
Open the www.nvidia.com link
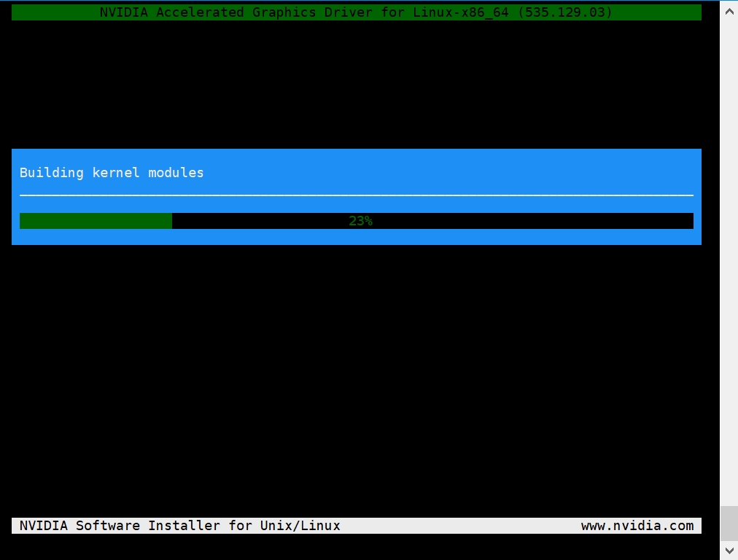coord(637,525)
